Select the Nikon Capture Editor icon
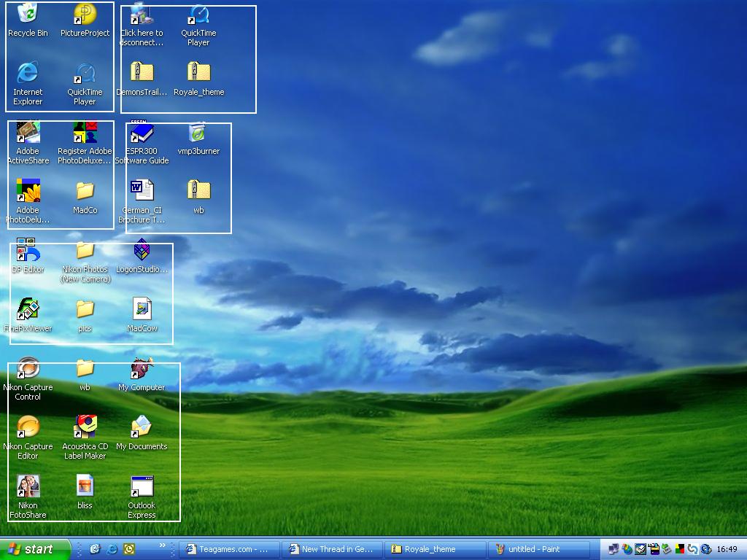This screenshot has height=560, width=747. [x=28, y=427]
